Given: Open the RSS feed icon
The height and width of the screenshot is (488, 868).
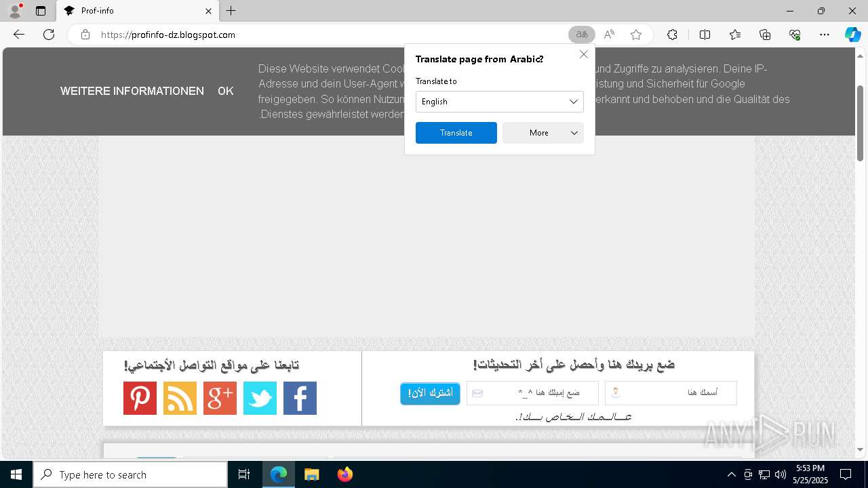Looking at the screenshot, I should pyautogui.click(x=180, y=398).
